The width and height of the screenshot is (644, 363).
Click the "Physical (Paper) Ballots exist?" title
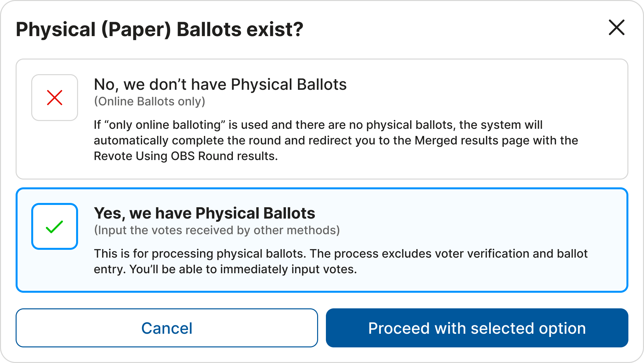pos(159,29)
